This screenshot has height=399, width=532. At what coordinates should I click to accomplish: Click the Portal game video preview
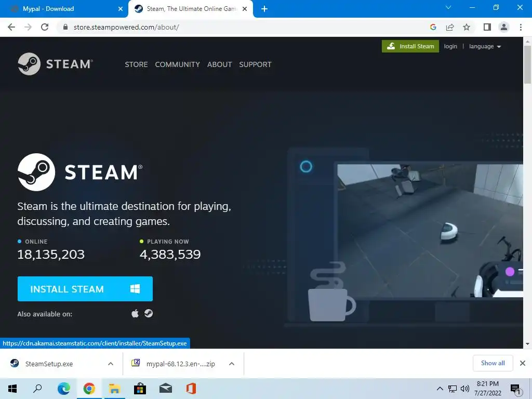pyautogui.click(x=430, y=231)
